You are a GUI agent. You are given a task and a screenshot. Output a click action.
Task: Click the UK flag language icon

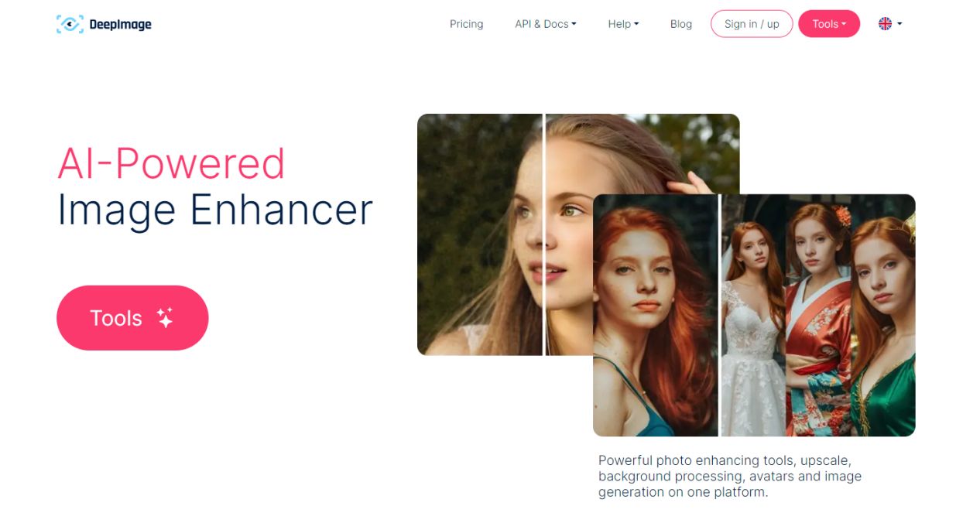[885, 24]
